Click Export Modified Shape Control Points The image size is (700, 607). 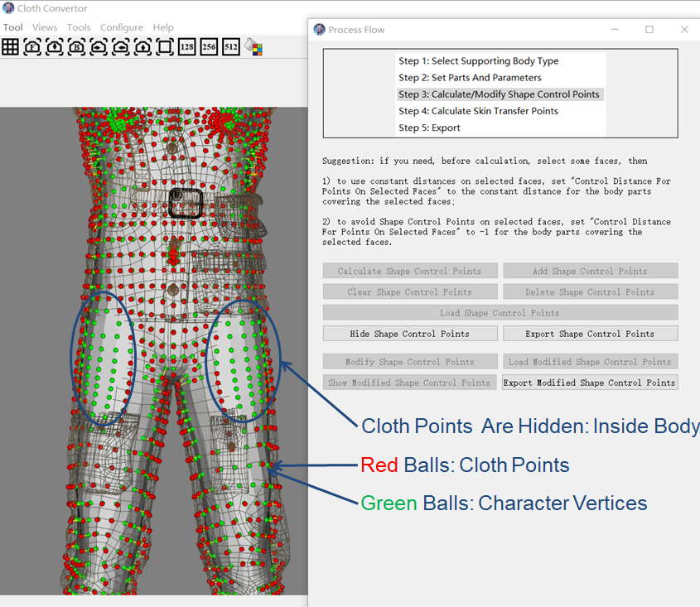pyautogui.click(x=589, y=383)
